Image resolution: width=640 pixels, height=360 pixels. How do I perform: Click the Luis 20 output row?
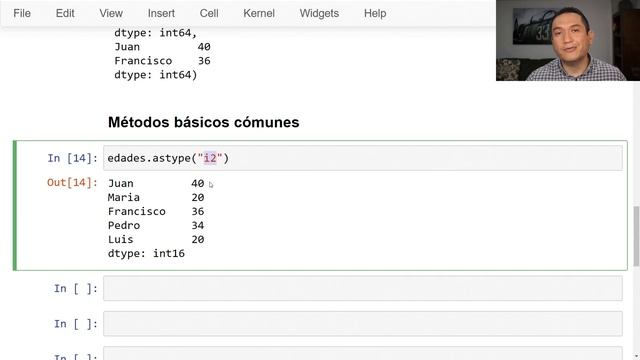[x=156, y=239]
